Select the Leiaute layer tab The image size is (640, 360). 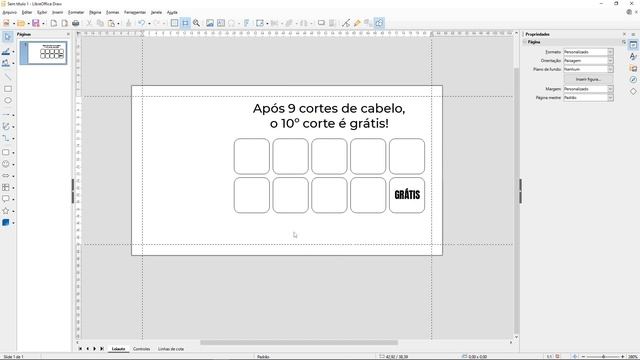(118, 349)
